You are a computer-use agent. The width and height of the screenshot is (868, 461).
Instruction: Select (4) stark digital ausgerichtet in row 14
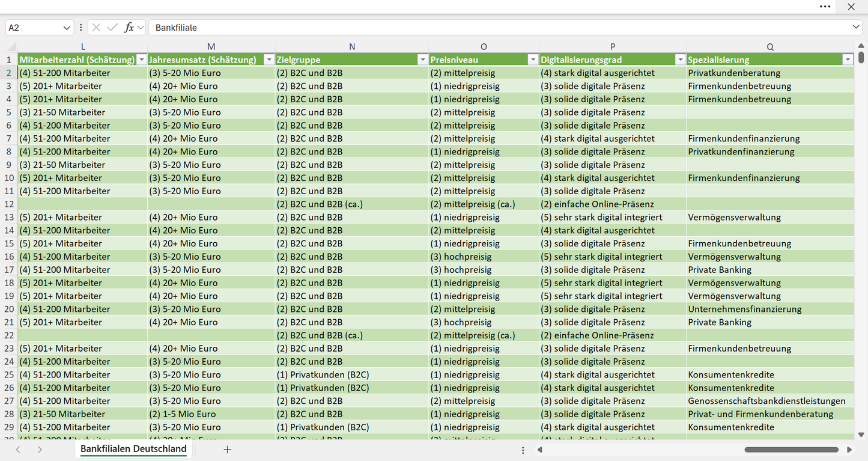[613, 230]
